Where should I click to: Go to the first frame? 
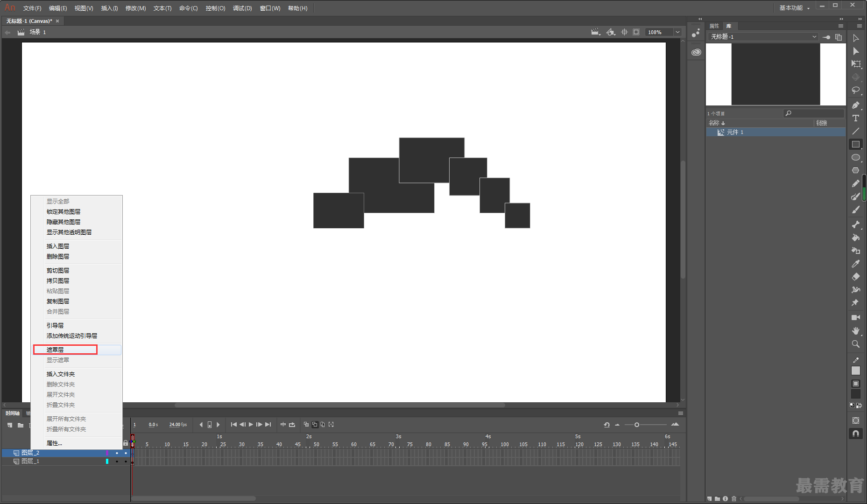(x=234, y=425)
